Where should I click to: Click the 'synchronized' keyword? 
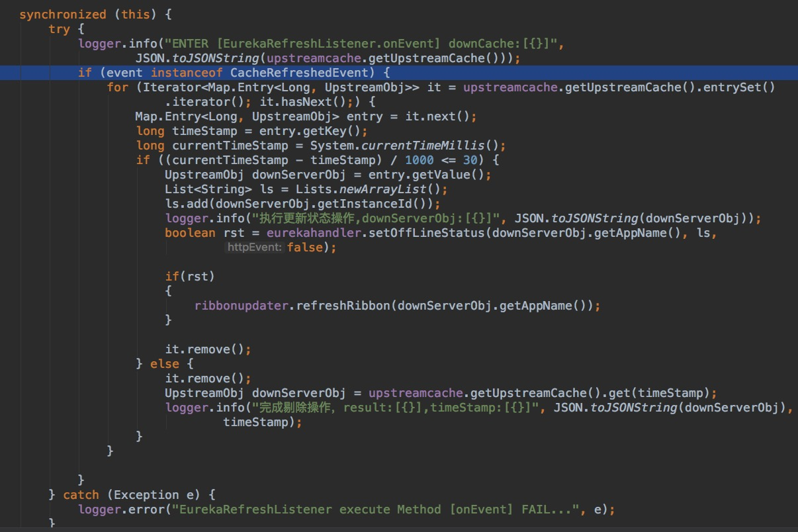[x=63, y=14]
